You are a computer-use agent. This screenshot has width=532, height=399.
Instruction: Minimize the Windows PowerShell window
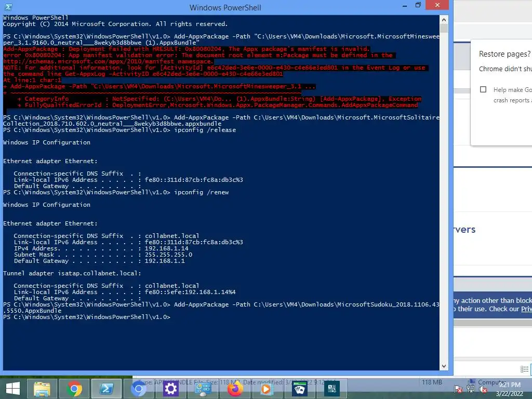404,5
